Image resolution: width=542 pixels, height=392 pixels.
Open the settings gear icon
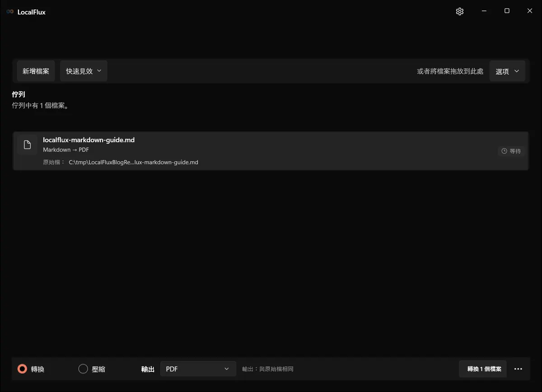pos(460,12)
